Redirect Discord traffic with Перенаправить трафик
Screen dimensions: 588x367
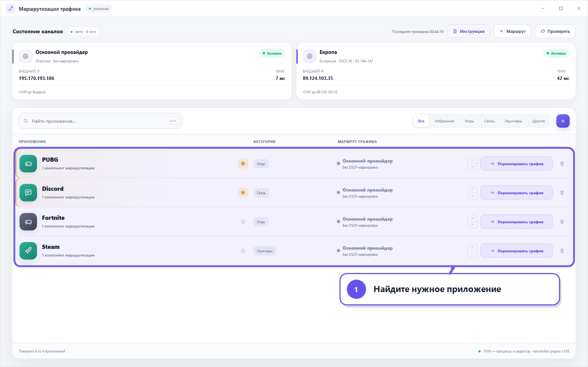click(x=517, y=193)
